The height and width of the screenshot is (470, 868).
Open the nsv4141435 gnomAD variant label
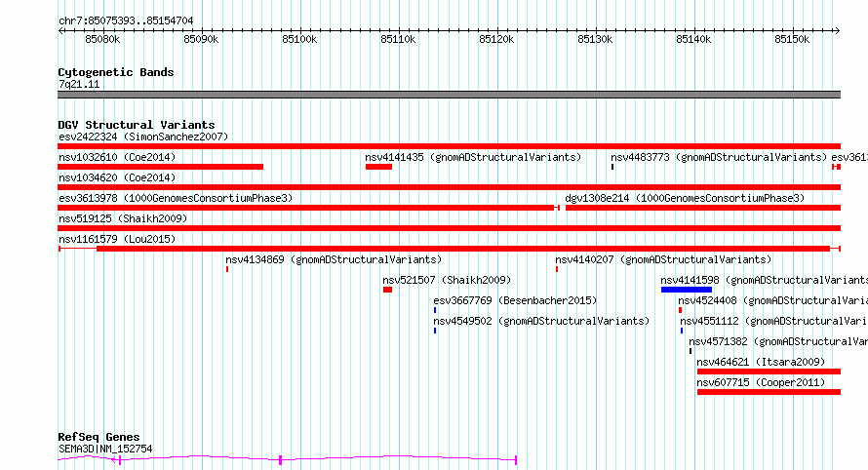(473, 157)
